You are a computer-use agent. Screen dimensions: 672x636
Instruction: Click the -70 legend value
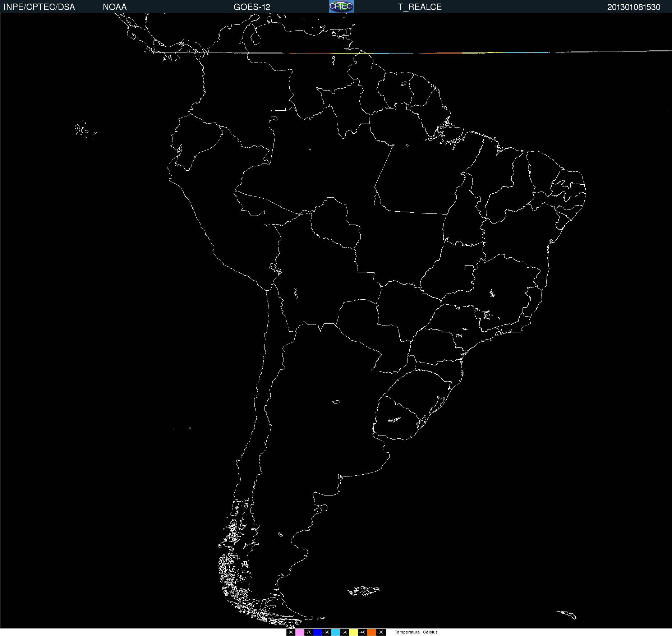coord(309,632)
